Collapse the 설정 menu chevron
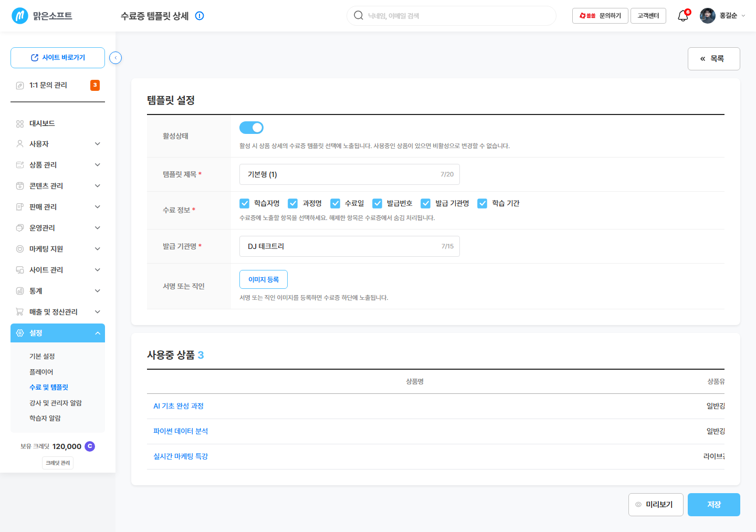 (x=98, y=333)
